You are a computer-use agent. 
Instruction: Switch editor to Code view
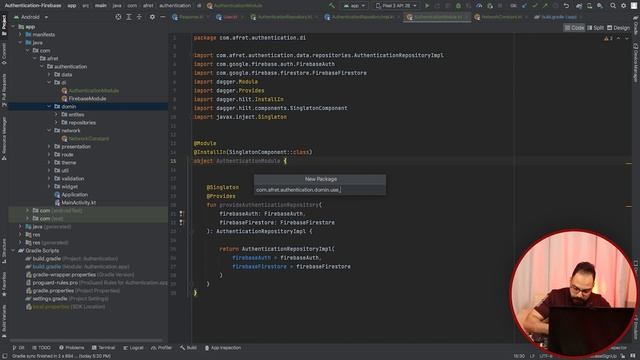(574, 28)
